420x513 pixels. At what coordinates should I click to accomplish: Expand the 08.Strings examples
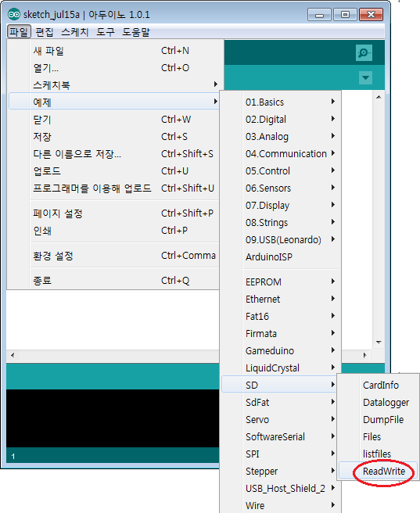pyautogui.click(x=281, y=222)
